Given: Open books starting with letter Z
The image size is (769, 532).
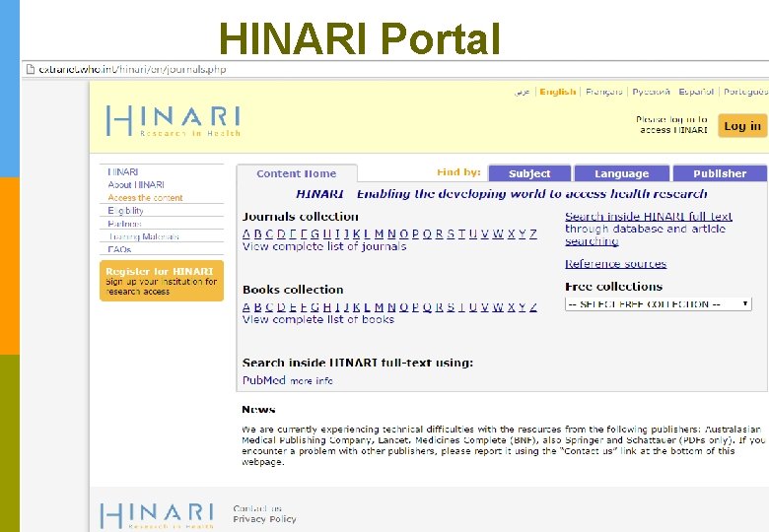Looking at the screenshot, I should click(x=533, y=307).
